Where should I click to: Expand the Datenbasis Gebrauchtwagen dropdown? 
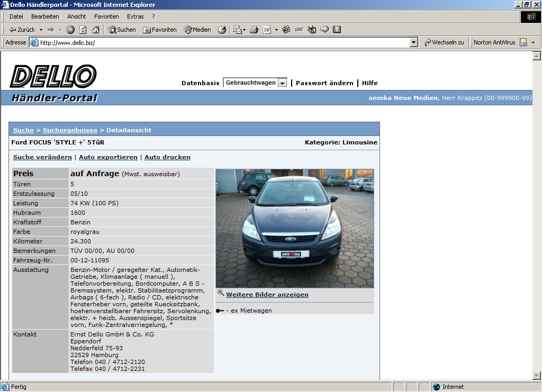[x=283, y=83]
